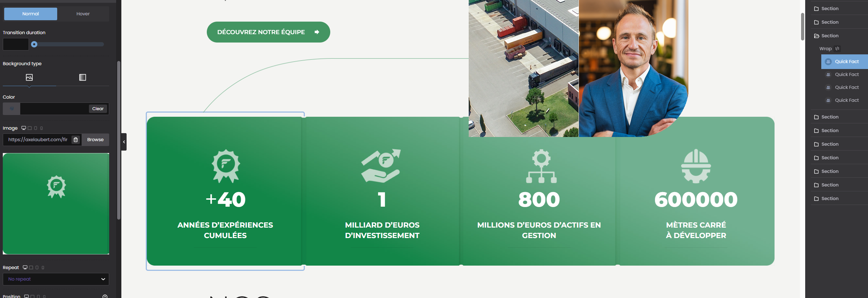Image resolution: width=868 pixels, height=298 pixels.
Task: Click the open folder icon of expanded Section
Action: 816,36
